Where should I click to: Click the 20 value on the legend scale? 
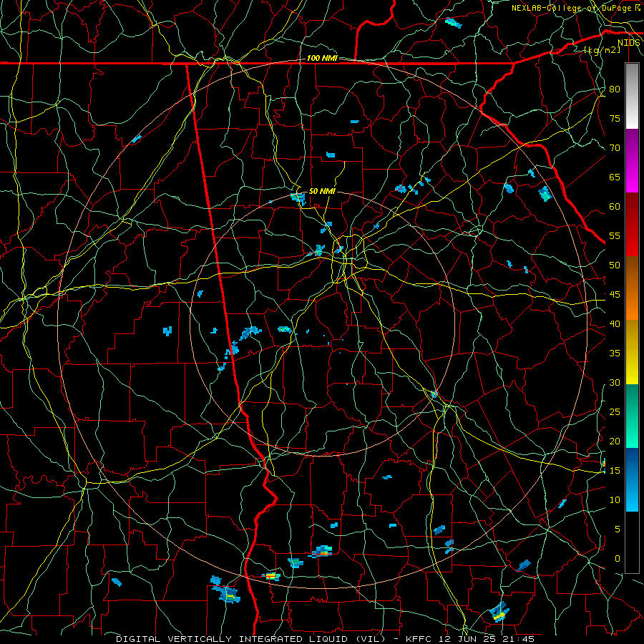click(x=615, y=441)
